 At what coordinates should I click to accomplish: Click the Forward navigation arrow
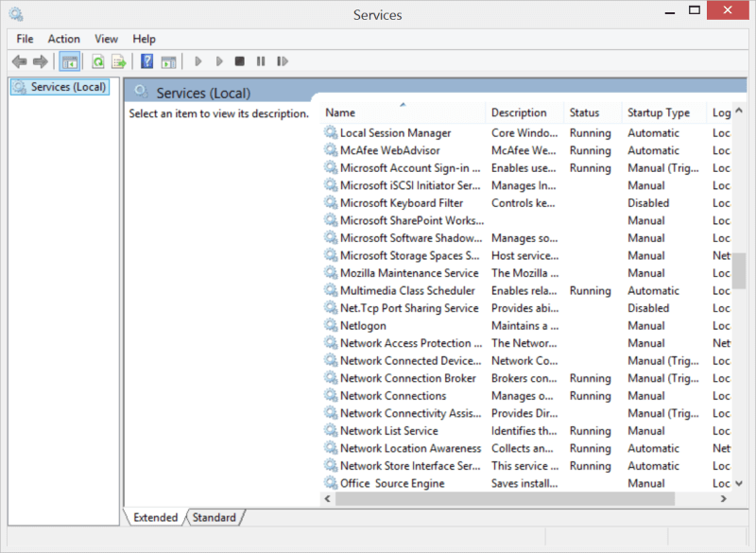[41, 60]
